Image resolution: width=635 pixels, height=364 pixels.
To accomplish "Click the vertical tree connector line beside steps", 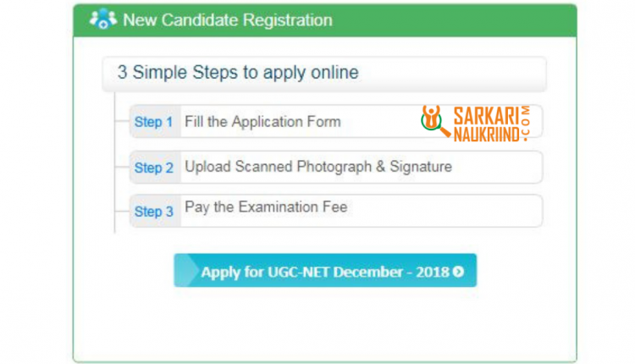I will pos(115,163).
